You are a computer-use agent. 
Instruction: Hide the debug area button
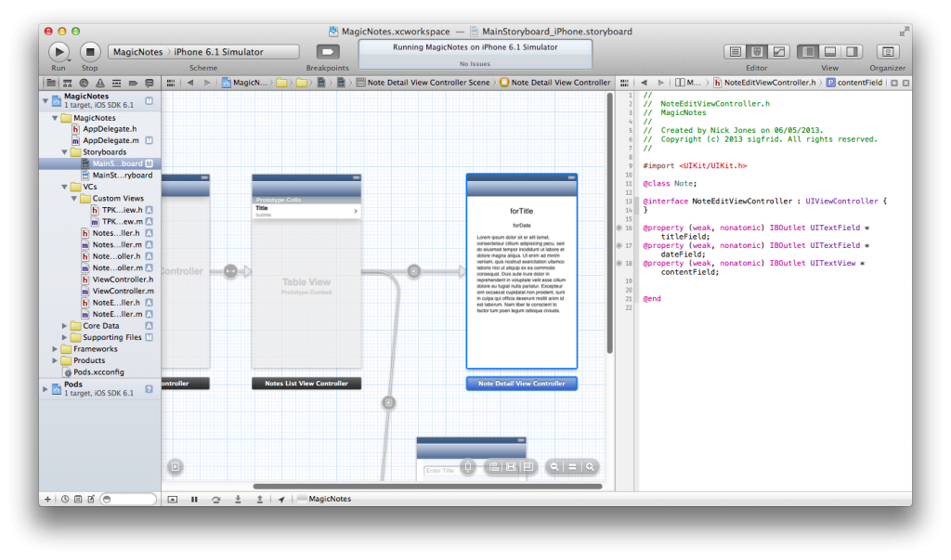[x=173, y=500]
